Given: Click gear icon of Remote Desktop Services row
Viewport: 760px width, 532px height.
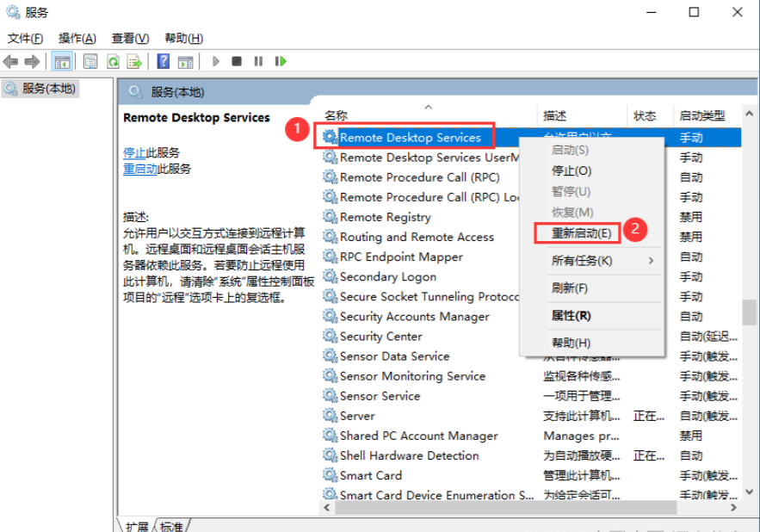Looking at the screenshot, I should pyautogui.click(x=330, y=137).
